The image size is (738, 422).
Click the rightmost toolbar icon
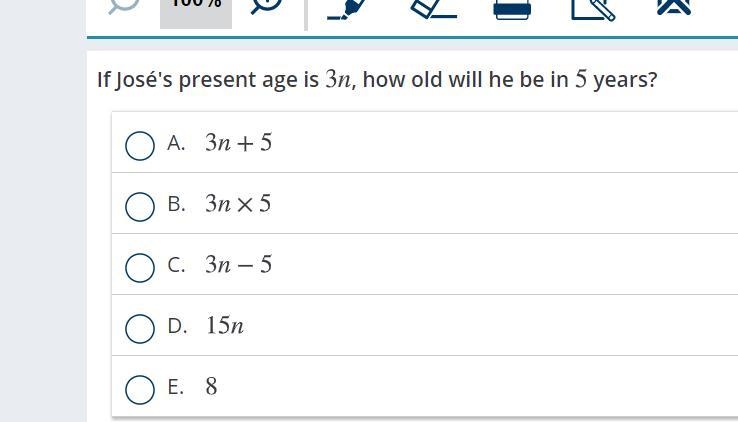click(674, 7)
